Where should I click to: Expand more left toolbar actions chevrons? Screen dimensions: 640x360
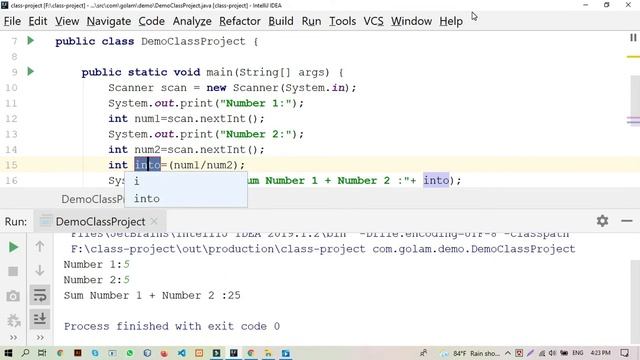coord(13,338)
